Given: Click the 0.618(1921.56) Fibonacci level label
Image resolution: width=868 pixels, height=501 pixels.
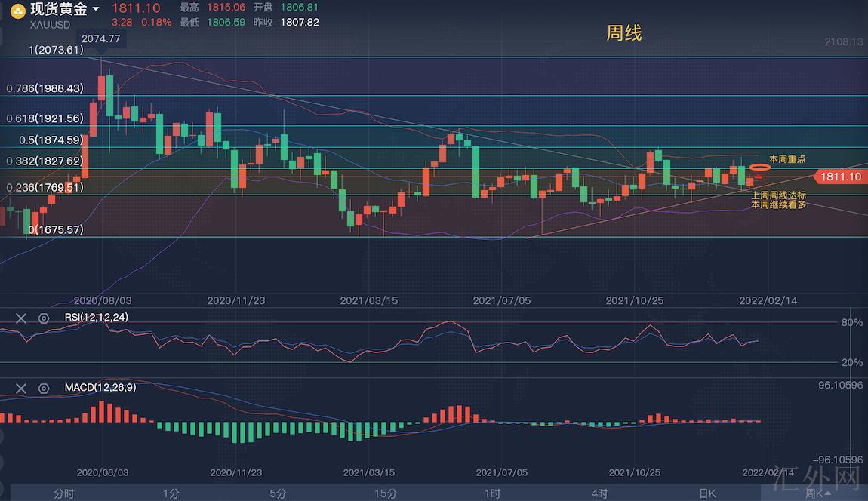Looking at the screenshot, I should pos(45,118).
